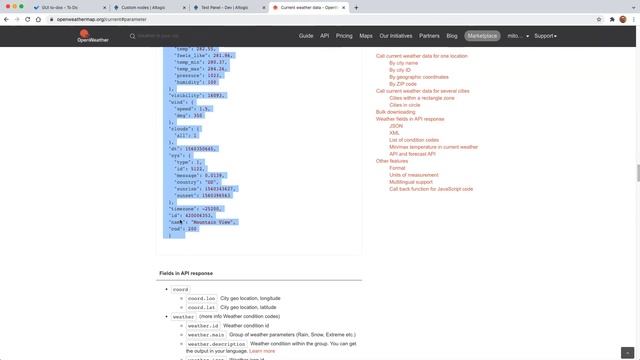
Task: Jump to the JSON section link
Action: pyautogui.click(x=396, y=126)
